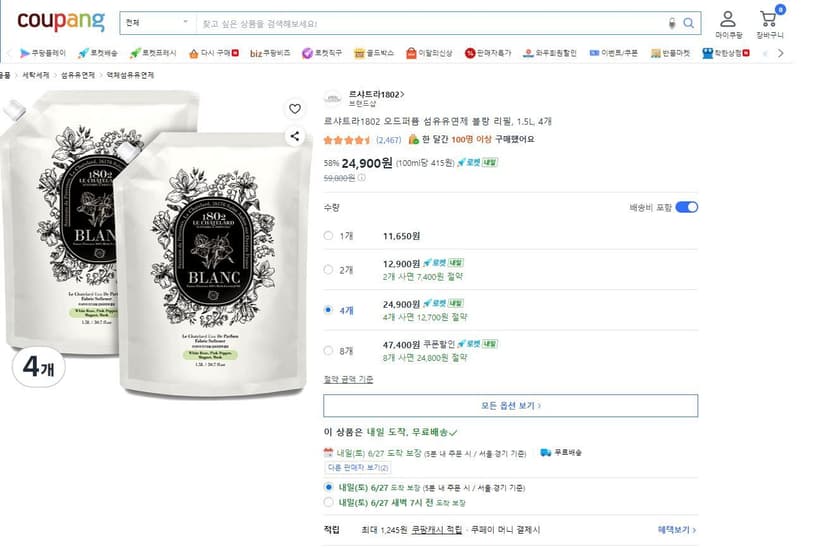The height and width of the screenshot is (547, 828).
Task: Click the Coupang logo
Action: (61, 22)
